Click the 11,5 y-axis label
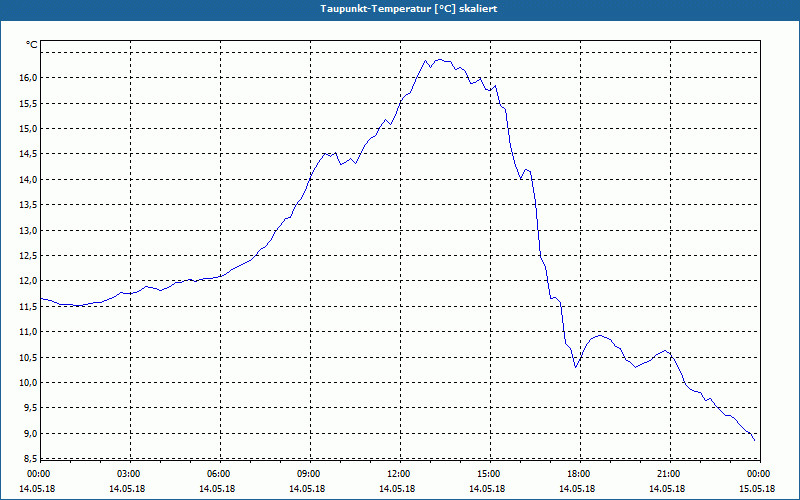 click(29, 307)
